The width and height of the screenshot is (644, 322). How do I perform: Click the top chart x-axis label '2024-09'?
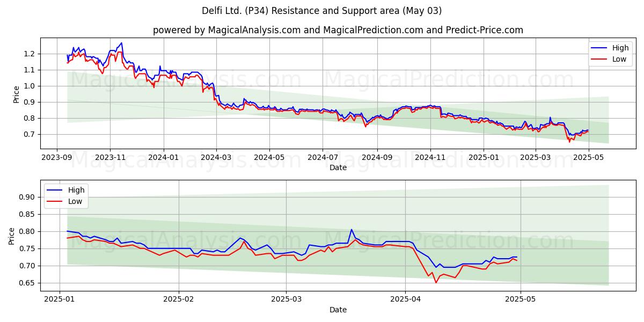[x=377, y=157]
